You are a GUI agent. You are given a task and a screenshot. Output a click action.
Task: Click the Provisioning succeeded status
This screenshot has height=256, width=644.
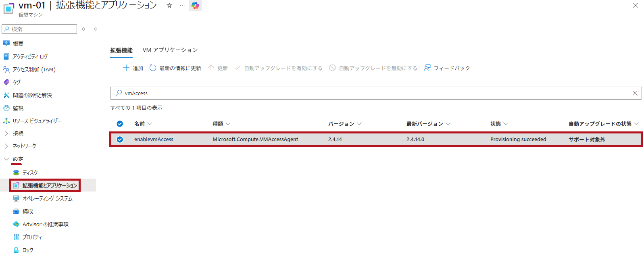(518, 139)
